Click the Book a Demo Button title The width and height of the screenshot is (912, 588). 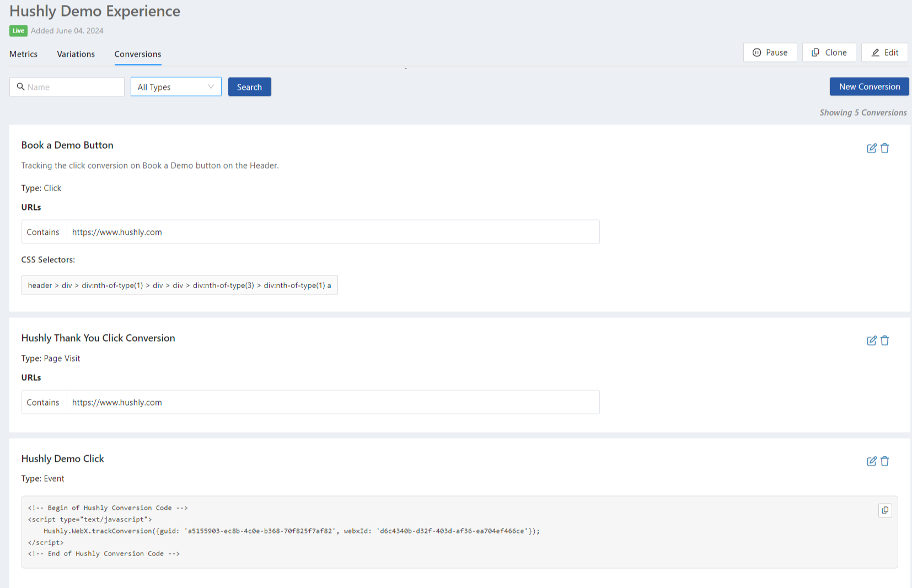(x=67, y=145)
